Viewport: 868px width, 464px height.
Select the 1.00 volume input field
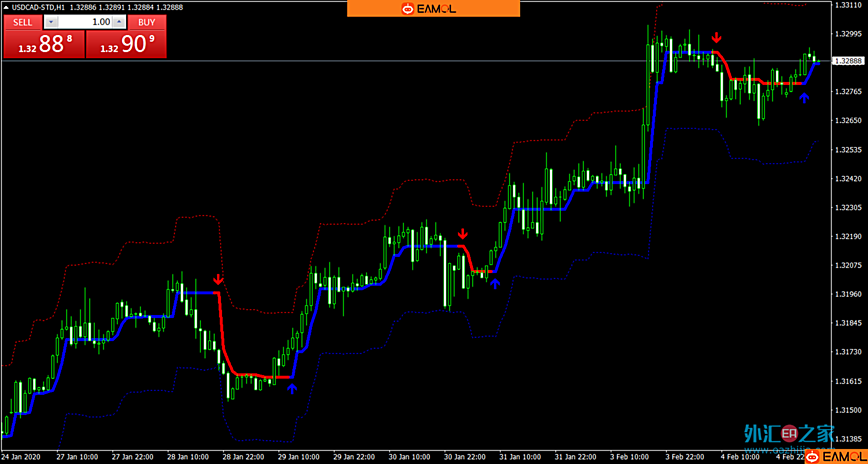pos(85,22)
